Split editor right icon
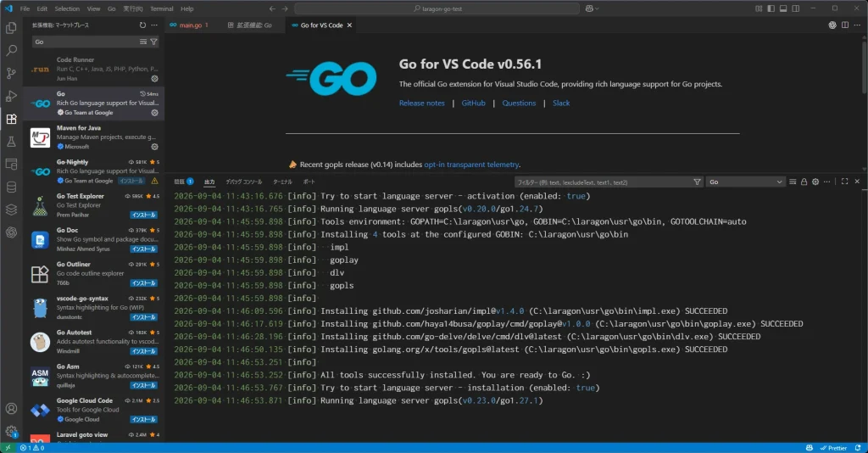Screen dimensions: 868x453 click(x=845, y=25)
